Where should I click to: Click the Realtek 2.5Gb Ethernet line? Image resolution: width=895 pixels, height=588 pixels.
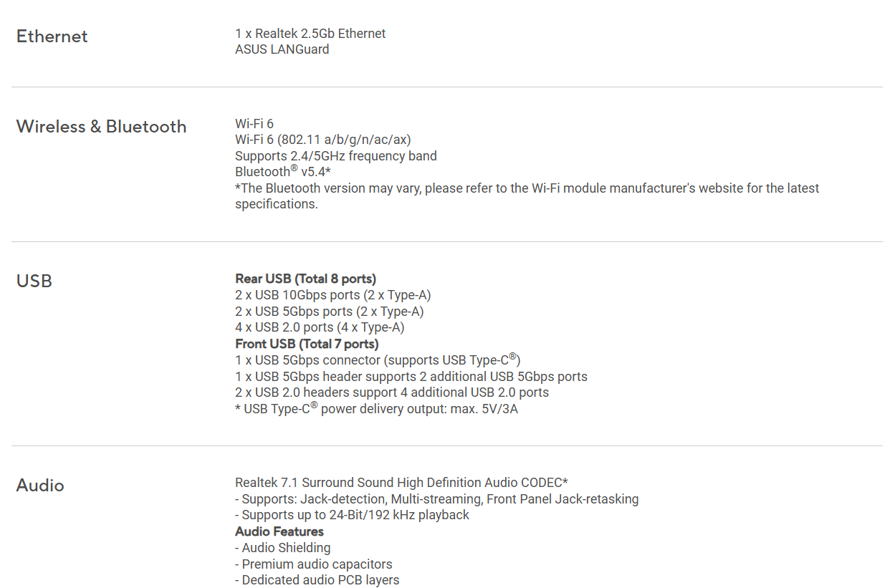(310, 34)
